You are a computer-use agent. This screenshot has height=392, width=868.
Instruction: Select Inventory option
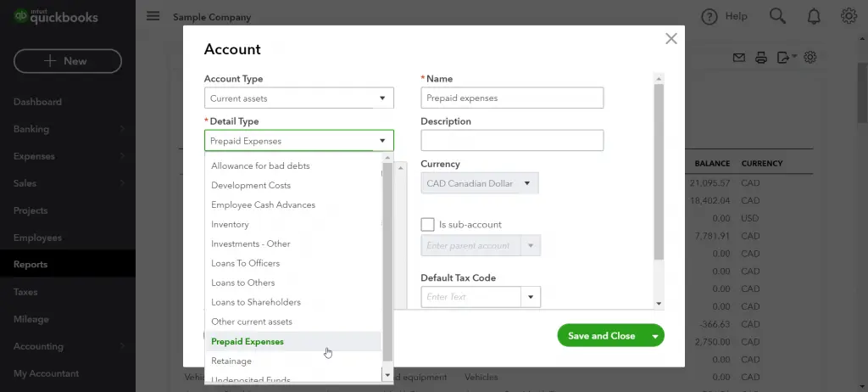(292, 225)
